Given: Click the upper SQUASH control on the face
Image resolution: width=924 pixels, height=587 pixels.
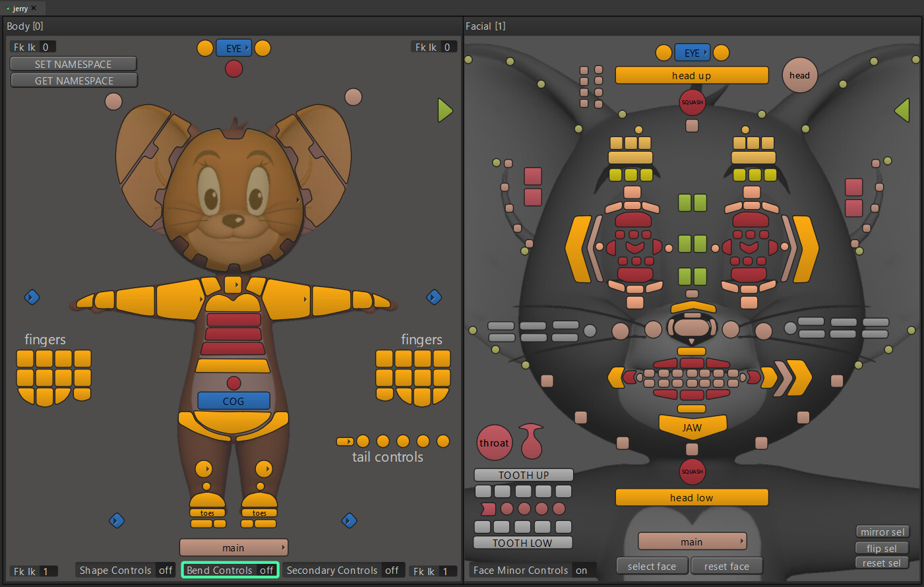Looking at the screenshot, I should 692,102.
